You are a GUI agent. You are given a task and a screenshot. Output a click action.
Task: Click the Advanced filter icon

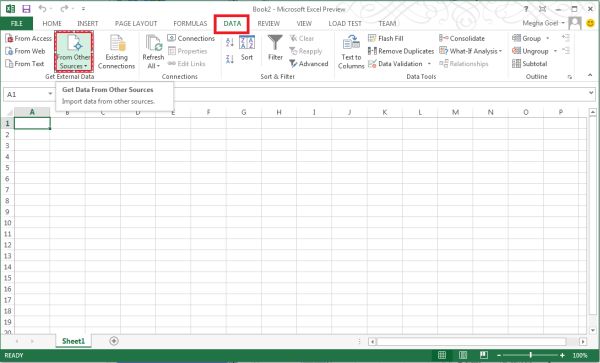pyautogui.click(x=293, y=63)
